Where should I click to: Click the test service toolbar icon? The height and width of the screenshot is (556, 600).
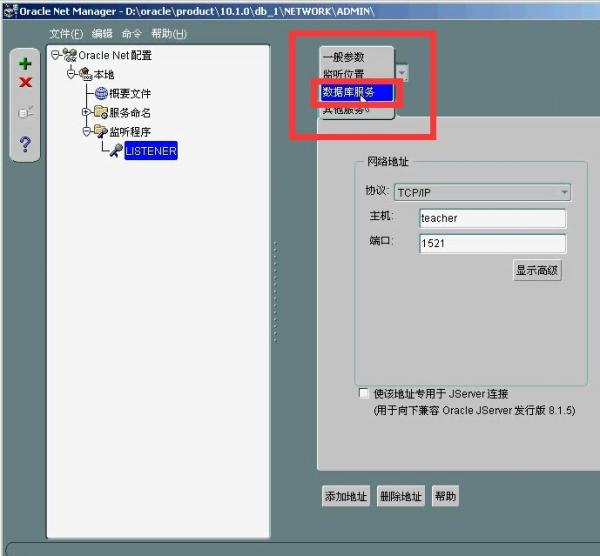[x=25, y=113]
